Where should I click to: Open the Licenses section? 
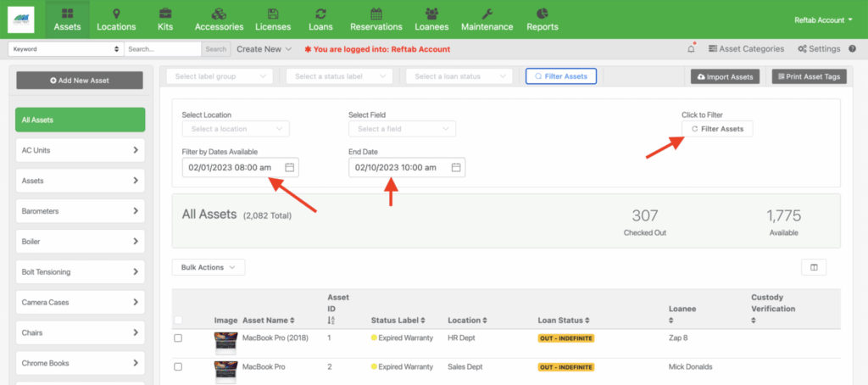coord(273,20)
